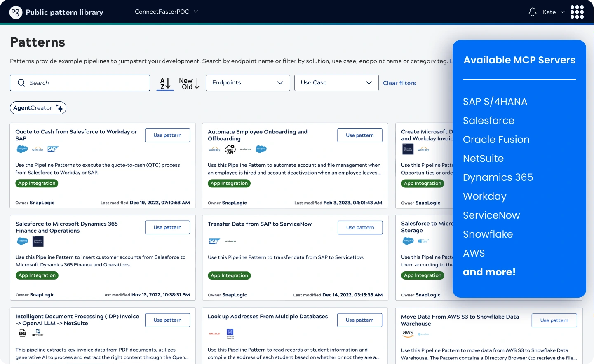Image resolution: width=594 pixels, height=364 pixels.
Task: Click Workday icon in Quote to Cash card
Action: click(38, 149)
